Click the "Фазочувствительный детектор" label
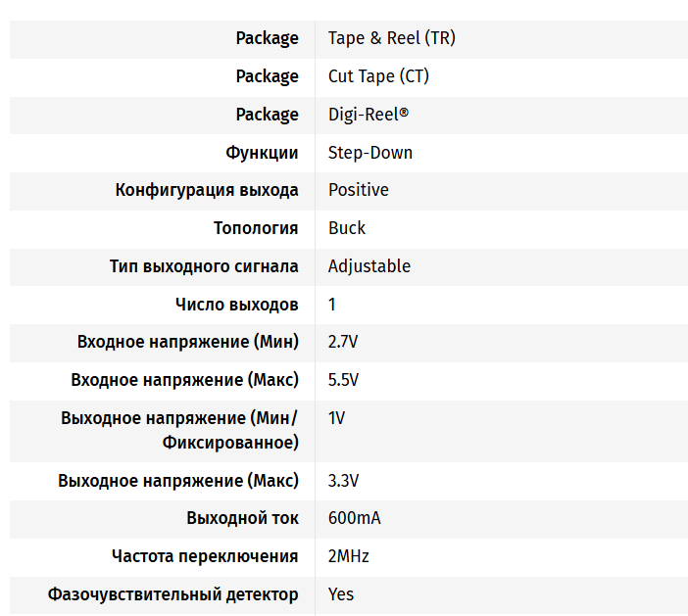Viewport: 688px width, 616px height. (x=173, y=594)
